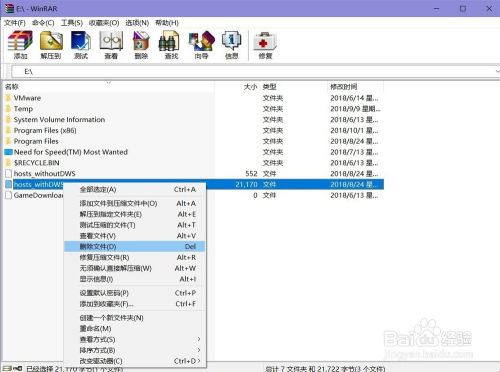
Task: Click the hosts_withoutDWS file icon
Action: (x=9, y=174)
